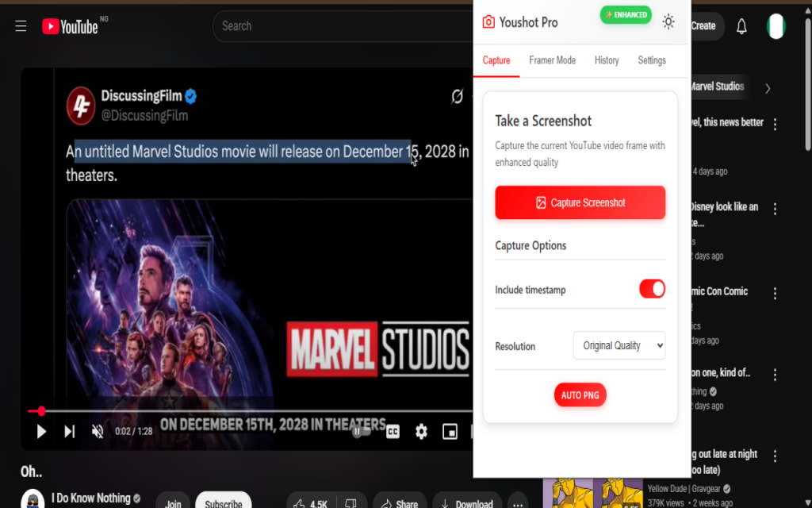Click the ENHANCED badge
The image size is (812, 508).
click(x=626, y=15)
